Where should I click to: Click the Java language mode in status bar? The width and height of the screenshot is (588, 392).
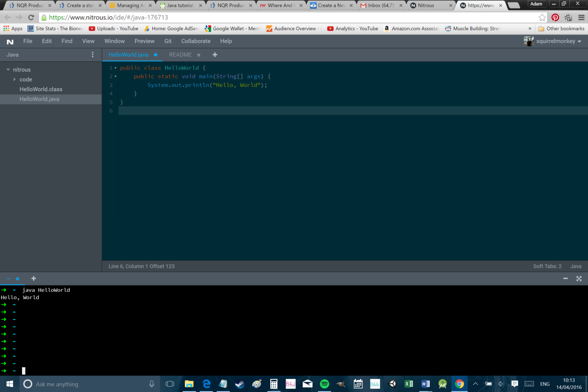click(x=575, y=266)
